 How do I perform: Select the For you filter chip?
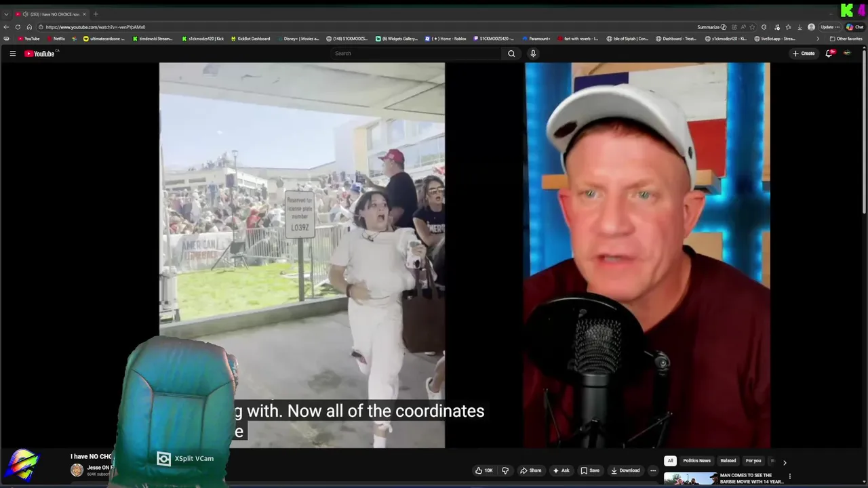(753, 461)
